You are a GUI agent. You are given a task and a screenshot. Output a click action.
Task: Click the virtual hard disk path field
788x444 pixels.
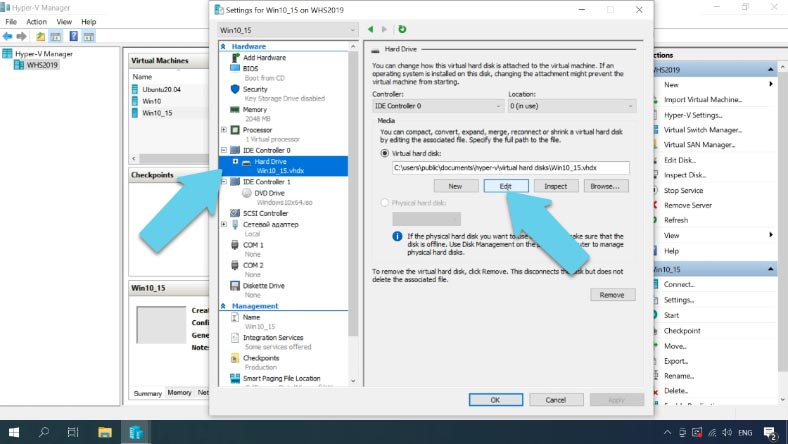511,168
